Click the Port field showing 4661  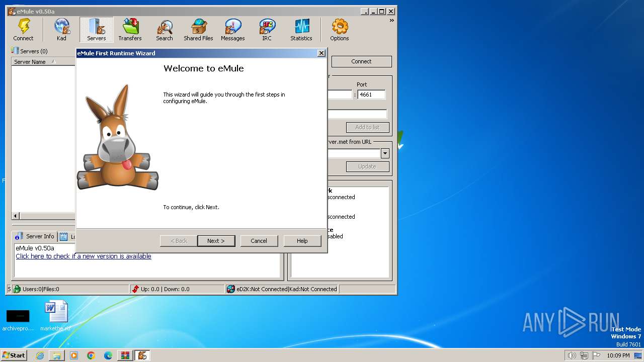click(371, 95)
